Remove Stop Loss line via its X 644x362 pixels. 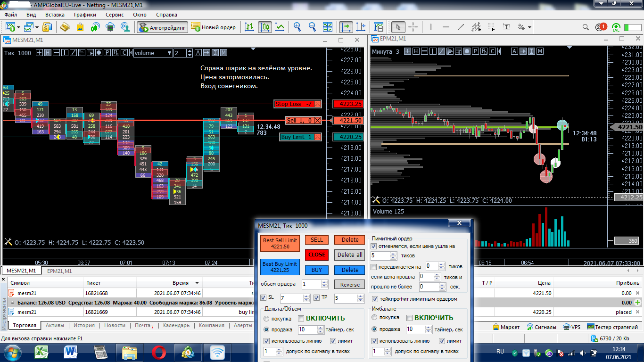point(318,104)
